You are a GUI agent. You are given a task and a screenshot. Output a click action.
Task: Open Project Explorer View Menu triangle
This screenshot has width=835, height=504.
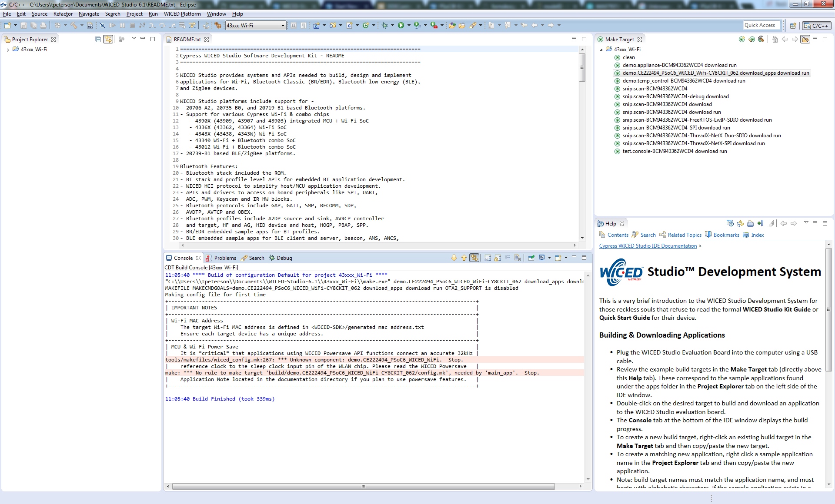coord(134,39)
